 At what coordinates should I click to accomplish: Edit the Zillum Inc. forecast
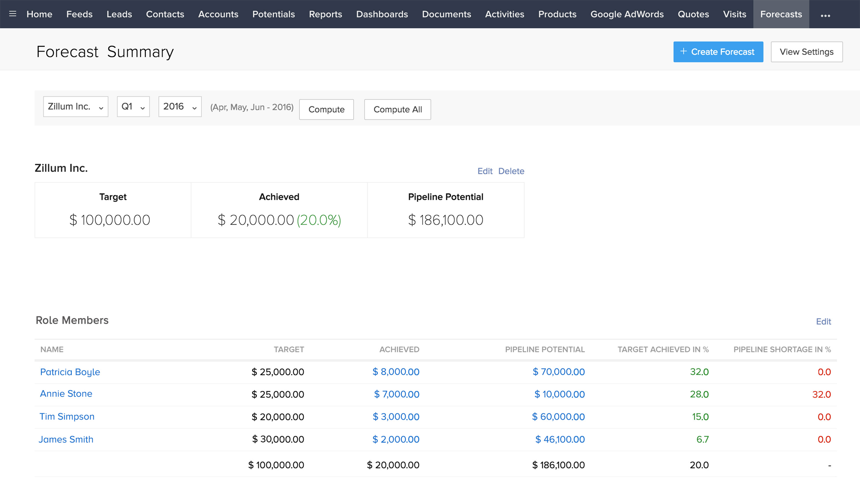click(484, 171)
